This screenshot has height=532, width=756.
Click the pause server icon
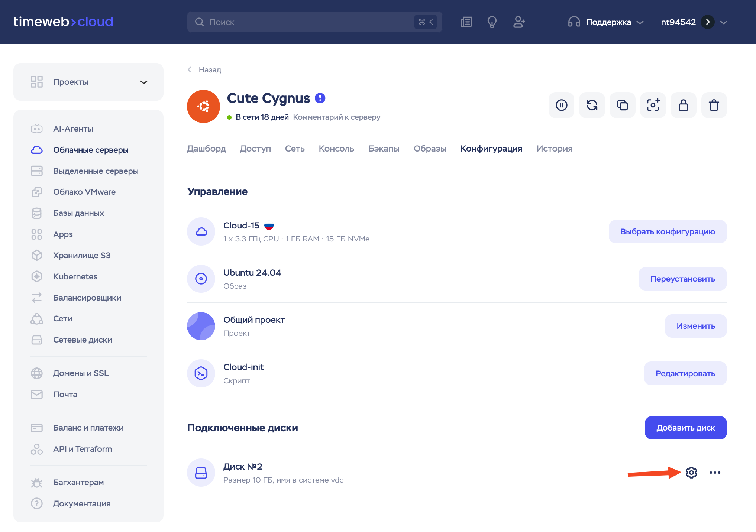pos(561,105)
